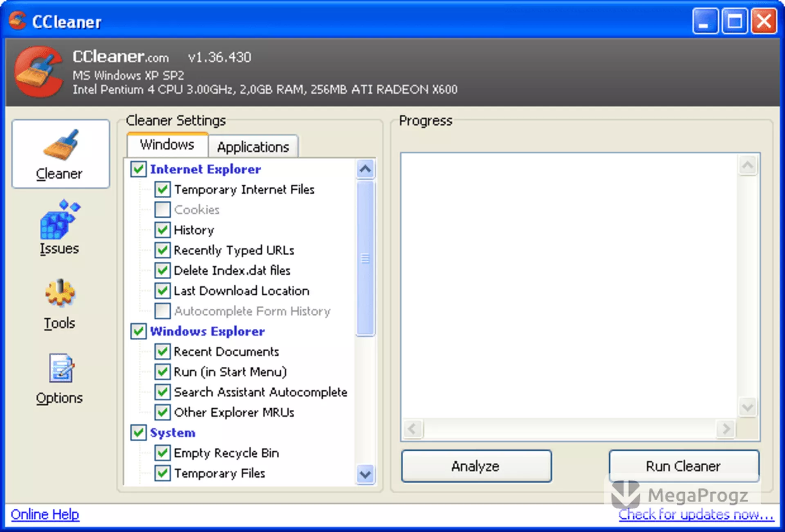Click the Progress pane scroll left arrow
The image size is (785, 532).
(x=413, y=429)
